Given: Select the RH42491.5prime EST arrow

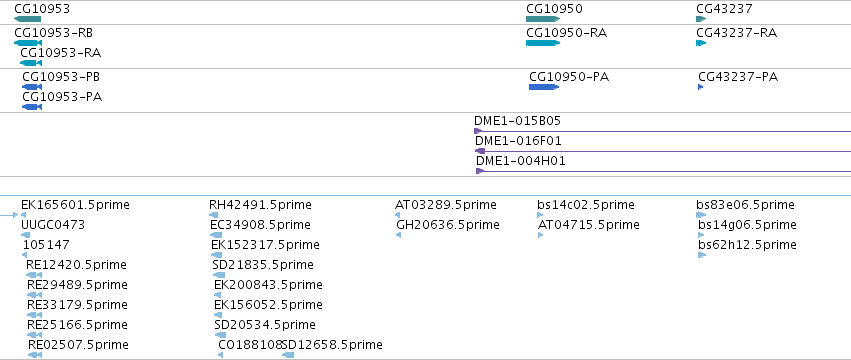Looking at the screenshot, I should 213,215.
